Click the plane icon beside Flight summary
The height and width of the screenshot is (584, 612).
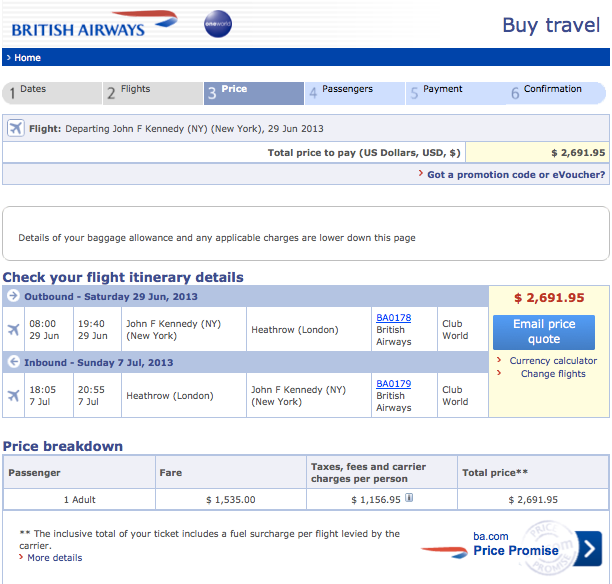(15, 128)
